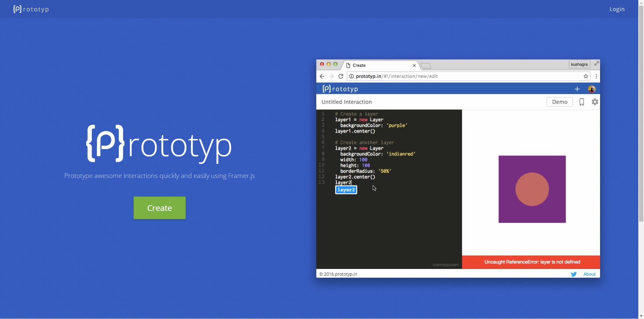
Task: Click the scrollbar up arrow at the top
Action: point(641,2)
